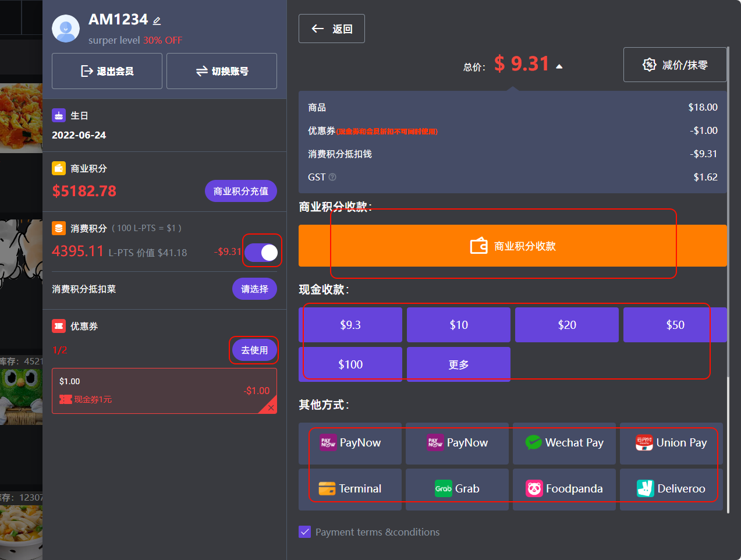The width and height of the screenshot is (741, 560).
Task: Remove the $1.00 coupon with red X
Action: (271, 407)
